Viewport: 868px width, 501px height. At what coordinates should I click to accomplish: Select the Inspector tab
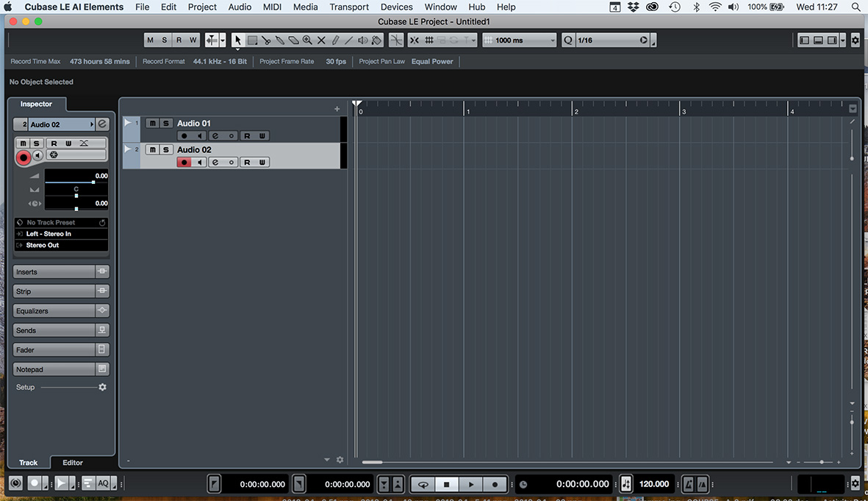pos(36,104)
